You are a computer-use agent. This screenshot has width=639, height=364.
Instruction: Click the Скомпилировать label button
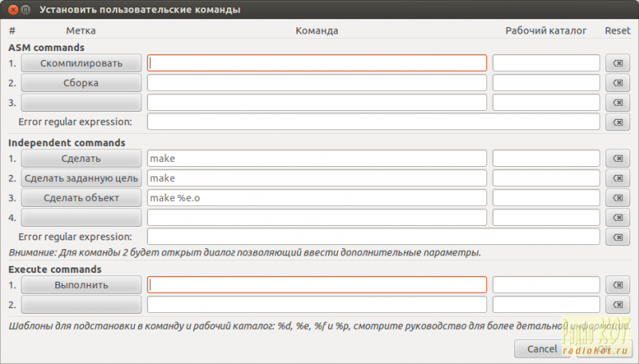coord(81,63)
